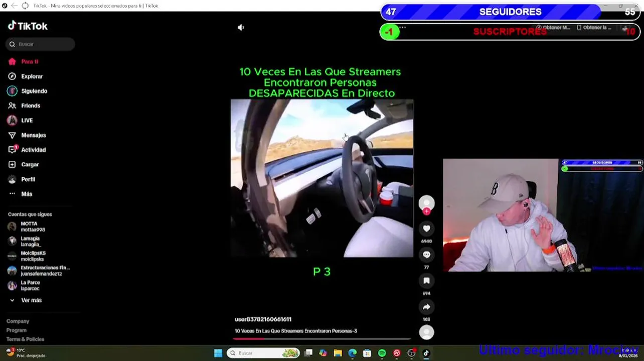Click the TikTok video player
The width and height of the screenshot is (644, 361).
click(x=322, y=178)
